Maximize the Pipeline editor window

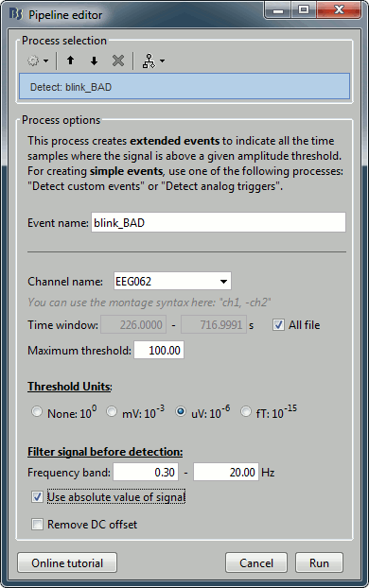(x=304, y=10)
